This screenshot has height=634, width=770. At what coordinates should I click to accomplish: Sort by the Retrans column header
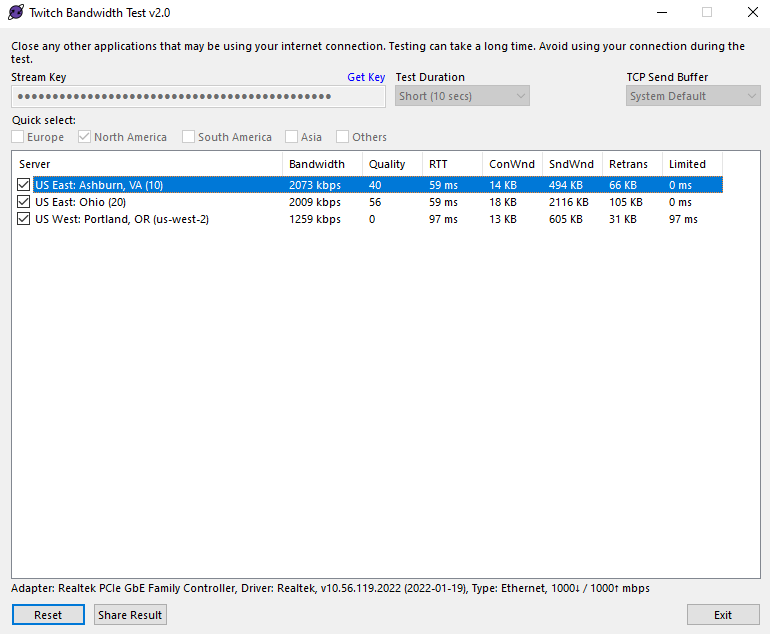click(632, 164)
